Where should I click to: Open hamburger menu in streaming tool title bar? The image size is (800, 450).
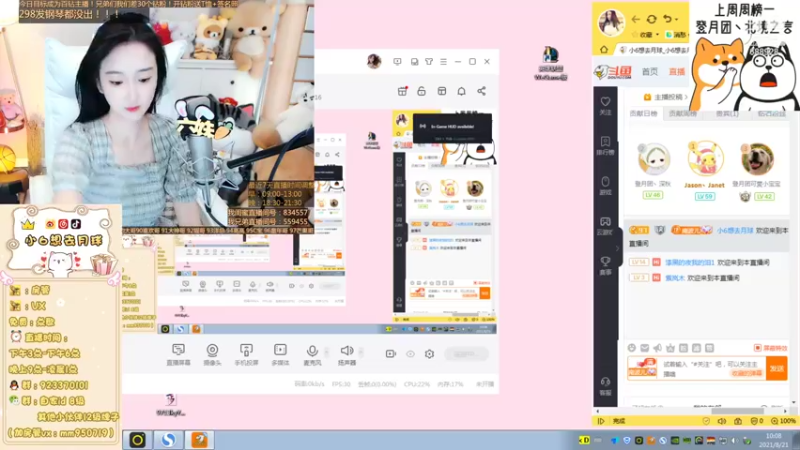(443, 61)
